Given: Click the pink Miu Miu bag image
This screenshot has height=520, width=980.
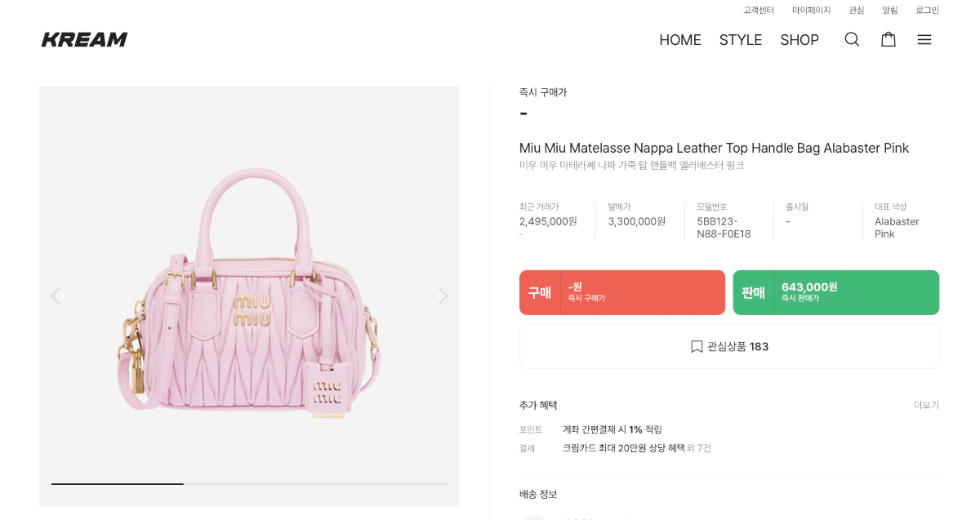Looking at the screenshot, I should [249, 302].
